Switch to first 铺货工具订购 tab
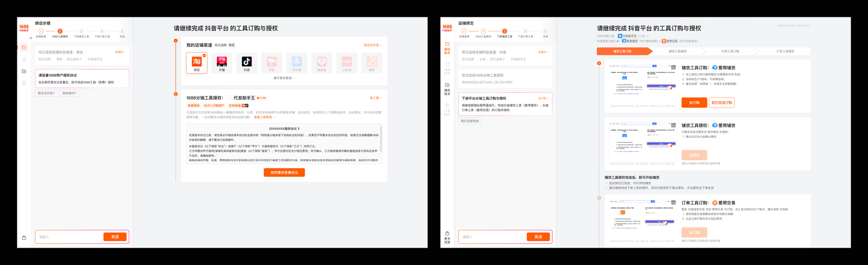This screenshot has width=868, height=265. pyautogui.click(x=622, y=51)
